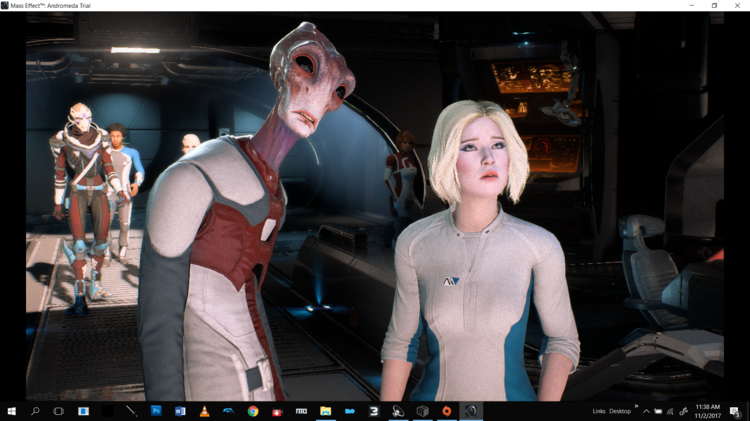Open File Explorer folder icon
Image resolution: width=750 pixels, height=421 pixels.
point(325,411)
